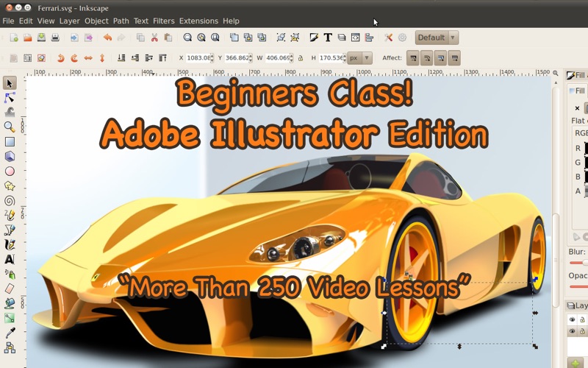Select the 3D box tool
The height and width of the screenshot is (368, 588).
click(x=10, y=156)
